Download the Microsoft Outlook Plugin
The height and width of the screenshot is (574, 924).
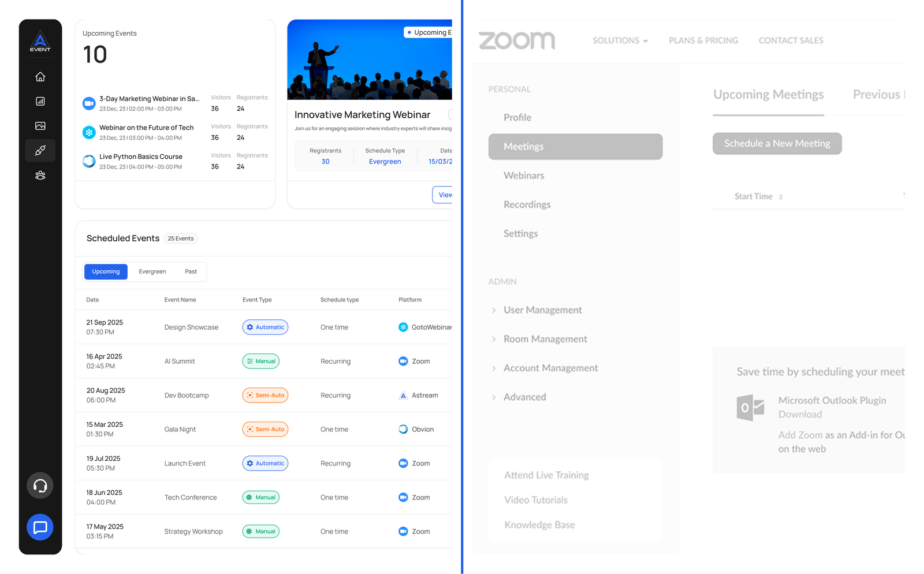click(x=800, y=414)
